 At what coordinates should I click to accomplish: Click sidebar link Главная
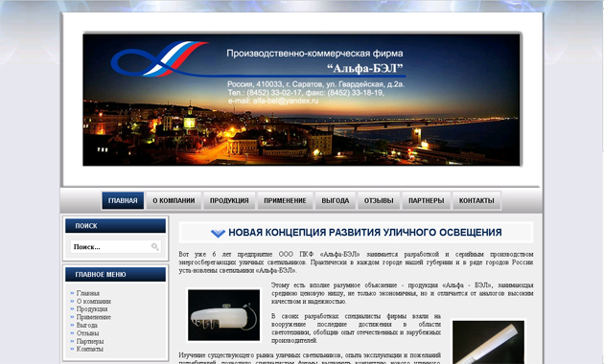(88, 293)
